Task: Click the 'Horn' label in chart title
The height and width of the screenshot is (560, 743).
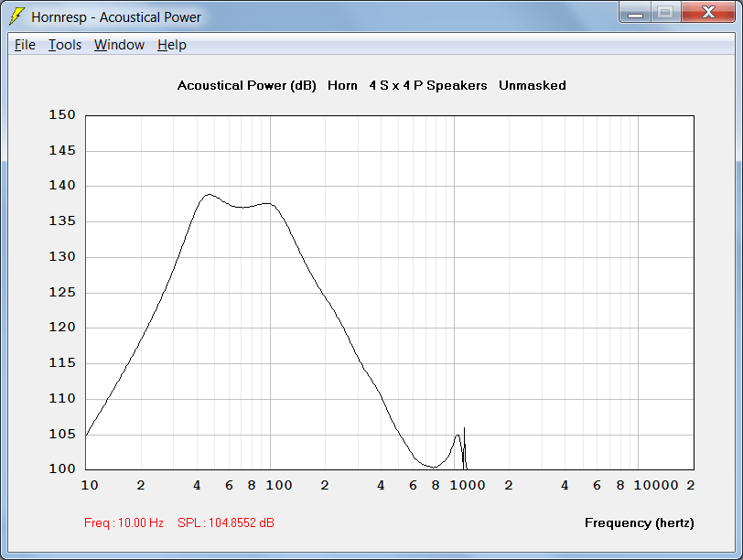Action: [x=342, y=86]
